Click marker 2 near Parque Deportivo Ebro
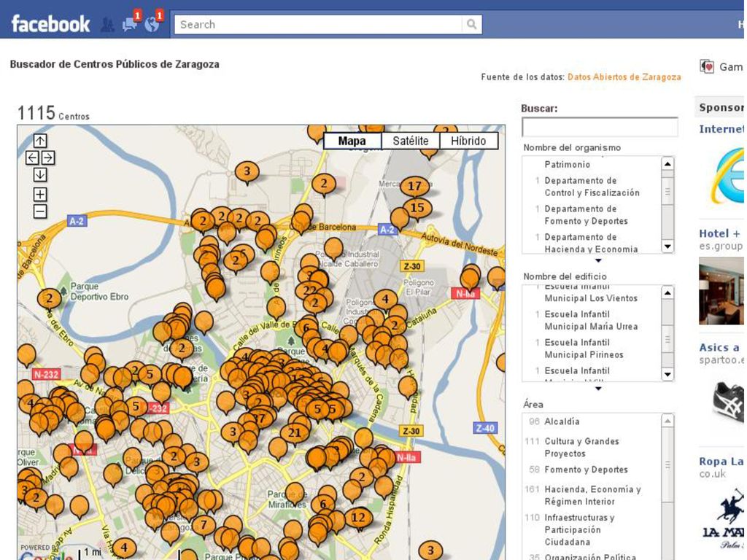Viewport: 747px width, 560px height. pos(49,300)
